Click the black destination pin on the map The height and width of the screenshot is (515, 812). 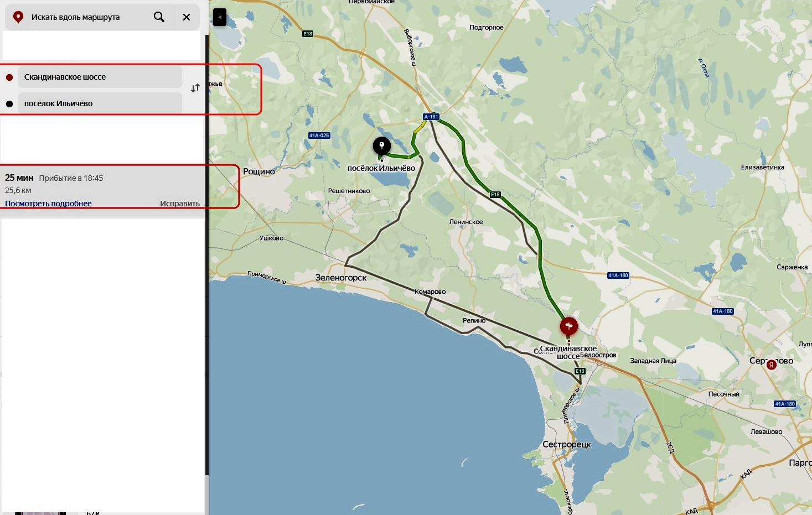pos(381,147)
